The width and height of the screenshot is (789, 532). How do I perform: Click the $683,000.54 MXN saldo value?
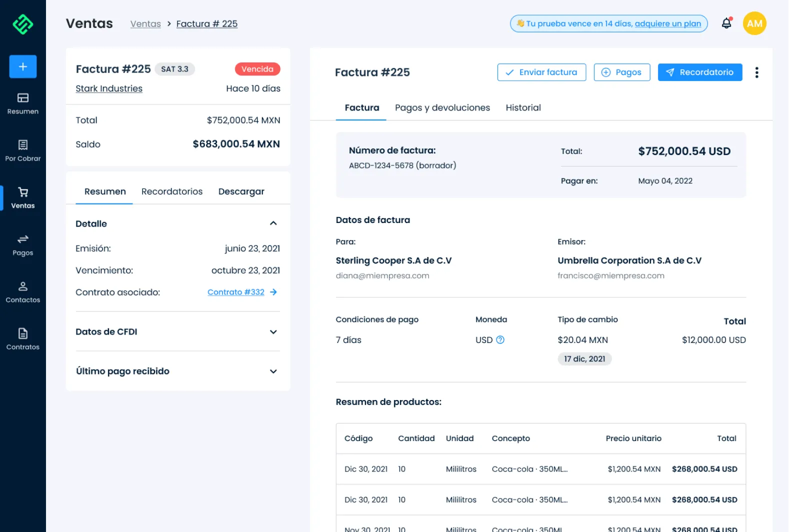click(236, 144)
